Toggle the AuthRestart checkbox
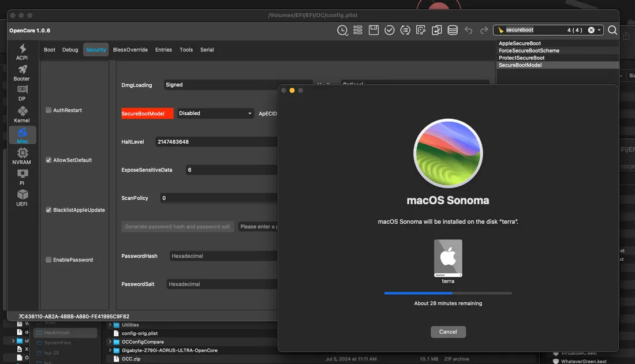 pyautogui.click(x=48, y=110)
